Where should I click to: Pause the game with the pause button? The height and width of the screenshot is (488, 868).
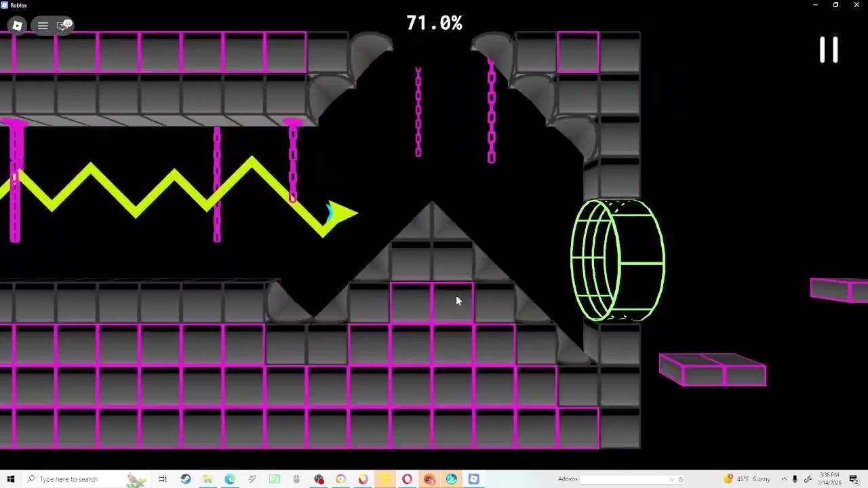tap(829, 50)
